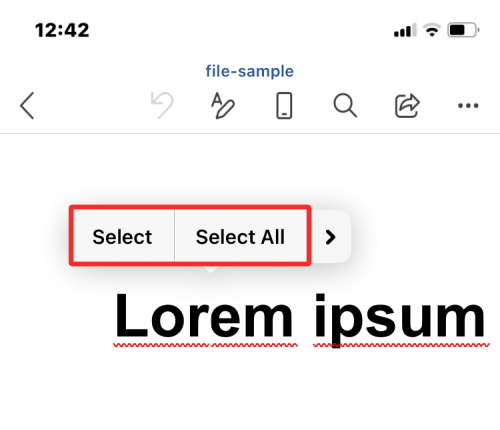Tap the 12:42 clock in status bar

(x=62, y=30)
